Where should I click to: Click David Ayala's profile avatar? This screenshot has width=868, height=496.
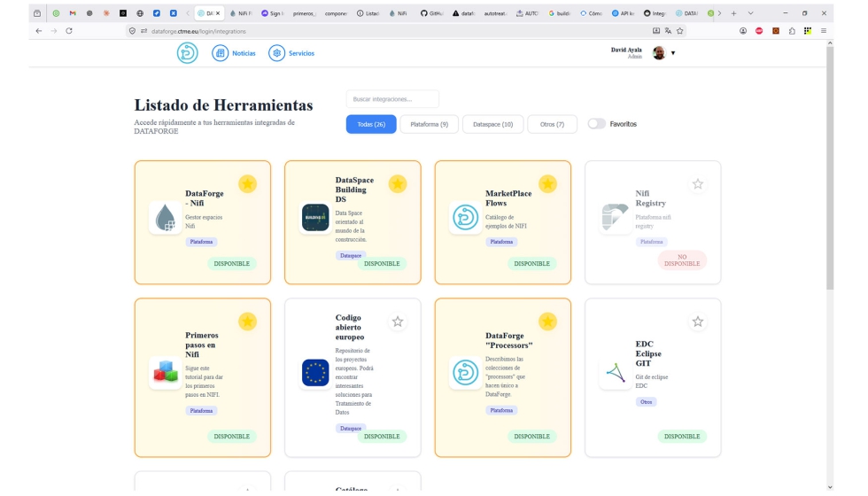coord(659,52)
